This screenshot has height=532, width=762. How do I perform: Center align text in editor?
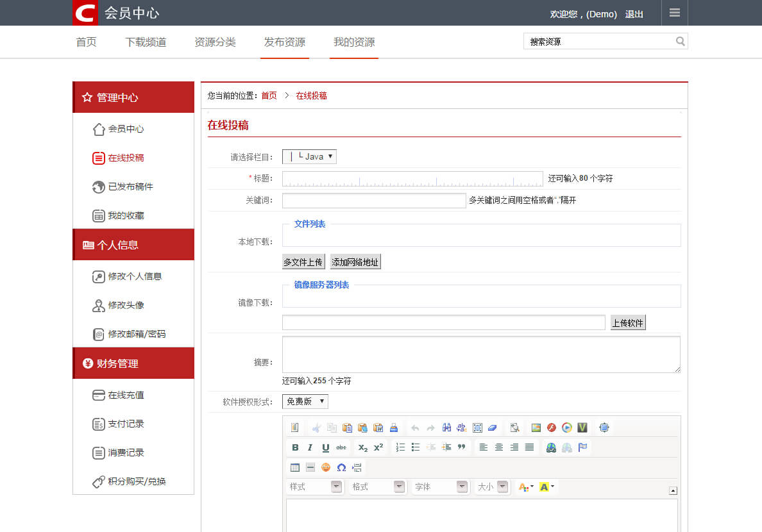point(498,447)
